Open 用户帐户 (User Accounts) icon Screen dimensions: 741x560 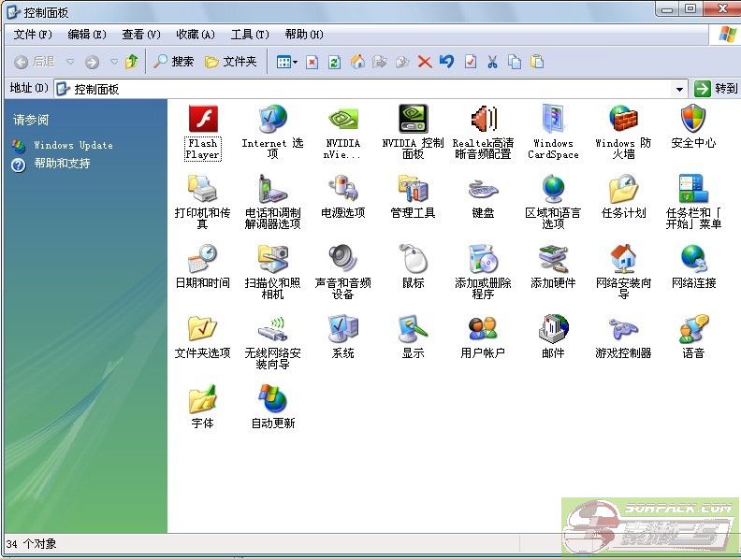[x=483, y=330]
